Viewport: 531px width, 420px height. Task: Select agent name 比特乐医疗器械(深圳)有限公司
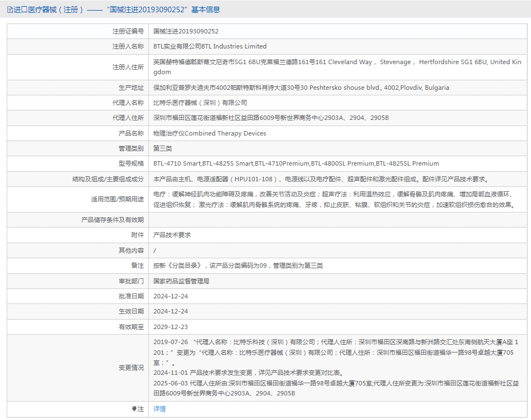click(x=200, y=103)
